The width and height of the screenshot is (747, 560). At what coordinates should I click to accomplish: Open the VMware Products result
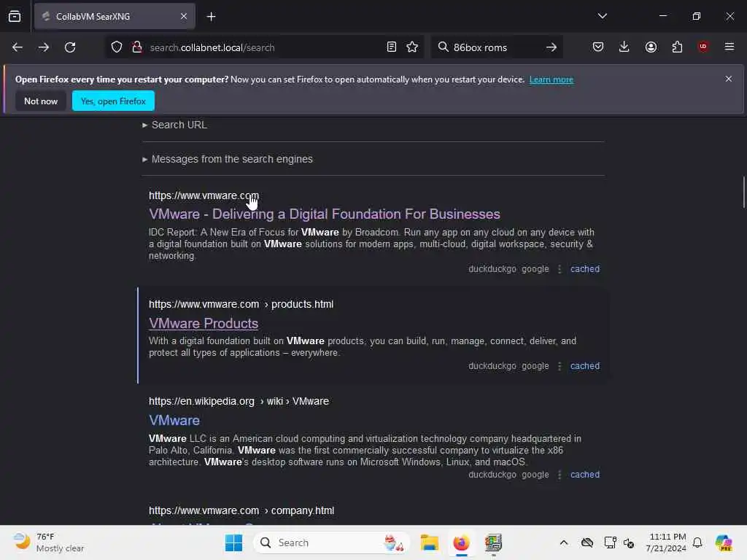point(204,323)
